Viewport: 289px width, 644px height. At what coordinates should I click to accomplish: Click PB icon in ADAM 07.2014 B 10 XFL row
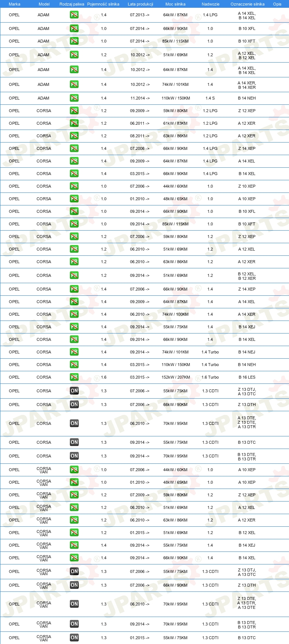coord(74,28)
